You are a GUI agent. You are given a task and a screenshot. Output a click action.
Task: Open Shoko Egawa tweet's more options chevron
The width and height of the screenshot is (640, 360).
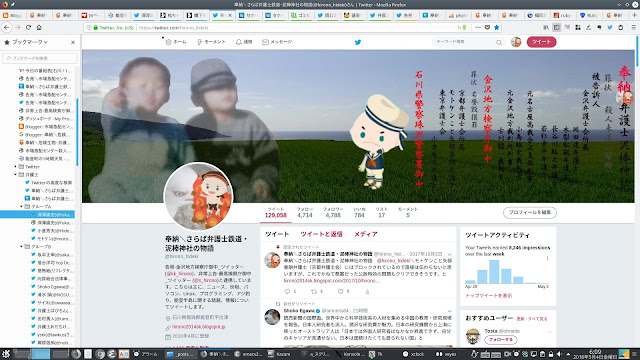(x=449, y=311)
